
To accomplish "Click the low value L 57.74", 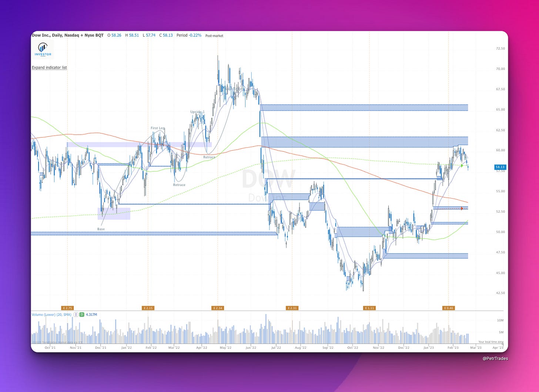I will pos(149,36).
